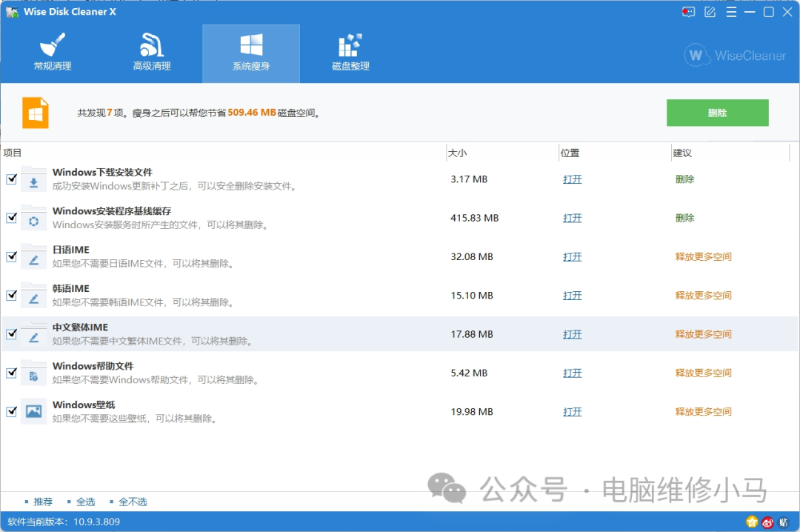Click the Wise Disk Cleaner app icon
The image size is (800, 532).
12,12
